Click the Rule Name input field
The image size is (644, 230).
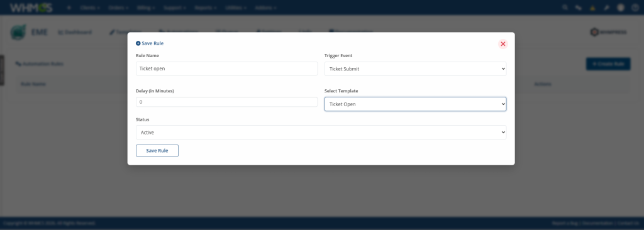(226, 68)
